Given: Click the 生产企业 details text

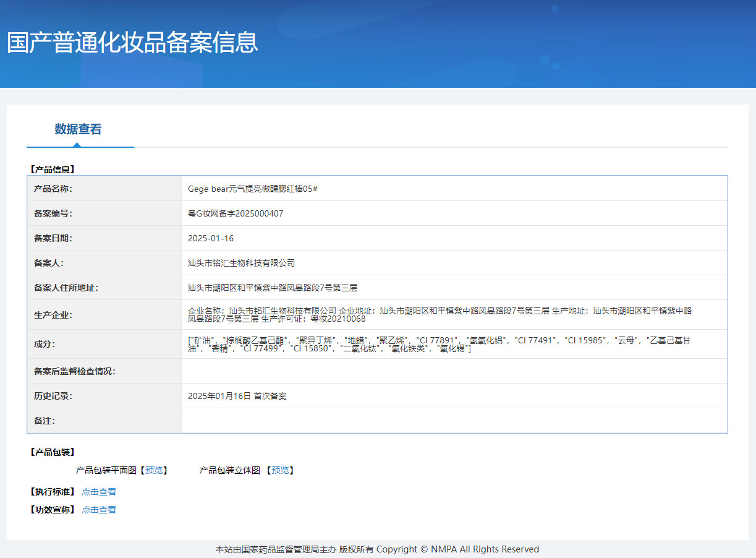Looking at the screenshot, I should pos(440,315).
